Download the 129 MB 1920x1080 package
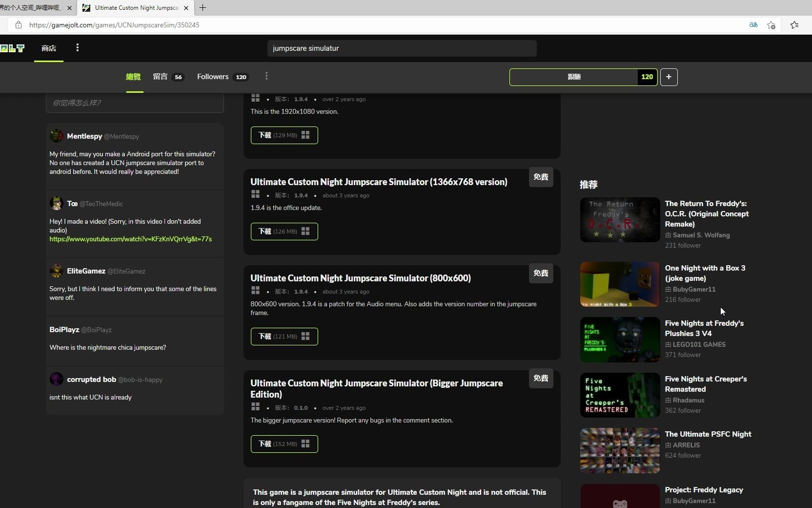 tap(284, 135)
